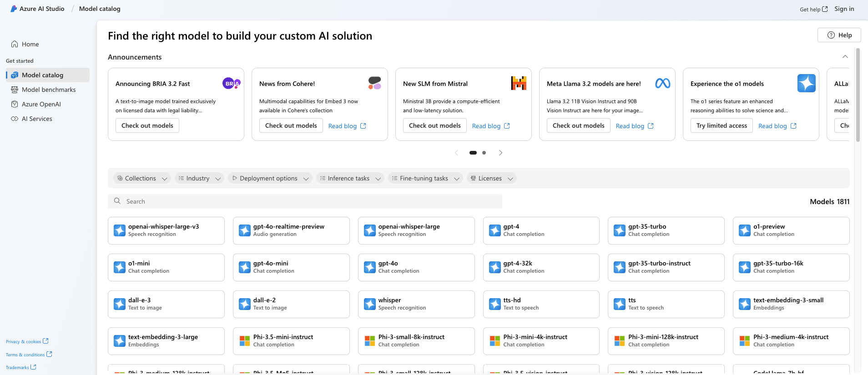Go to Azure OpenAI section

48,104
